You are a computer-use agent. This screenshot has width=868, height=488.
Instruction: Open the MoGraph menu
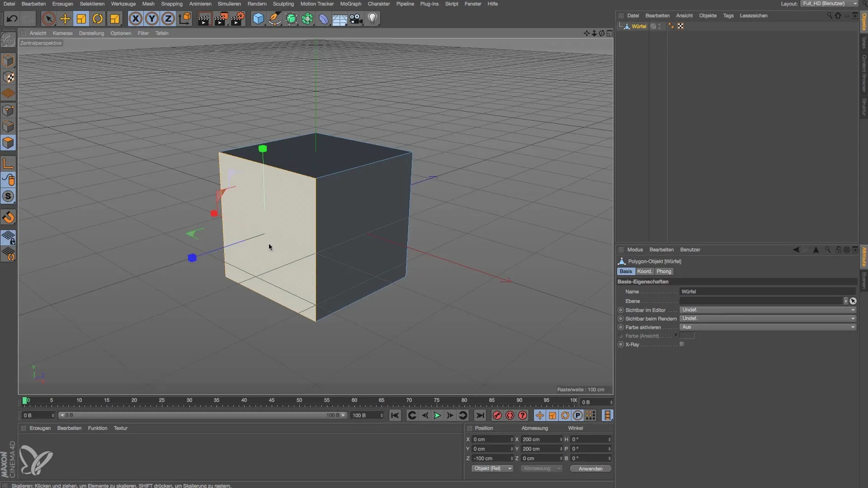350,4
